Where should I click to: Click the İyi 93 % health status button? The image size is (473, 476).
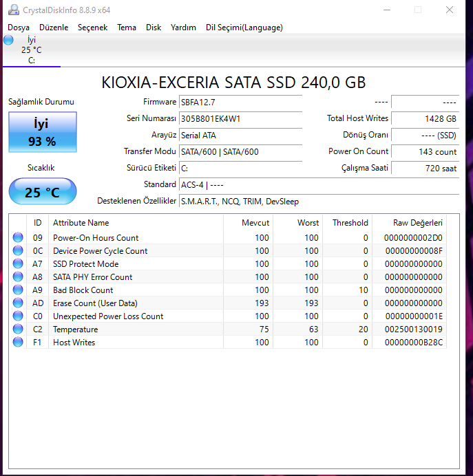tap(43, 132)
